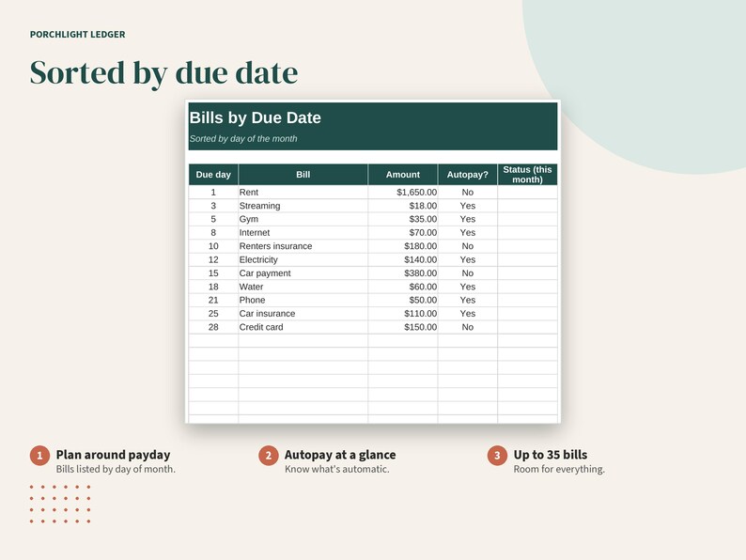
Task: Select the 'Water' bill cell
Action: [303, 287]
